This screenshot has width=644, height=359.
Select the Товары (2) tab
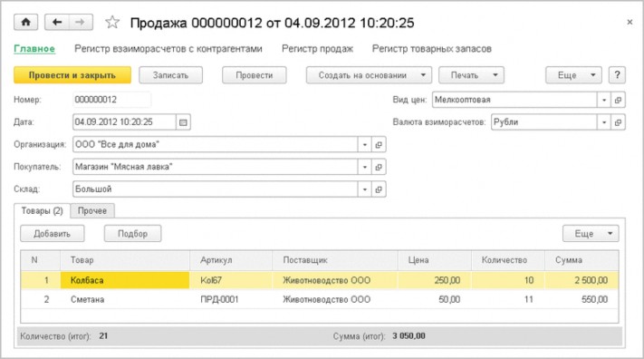42,210
